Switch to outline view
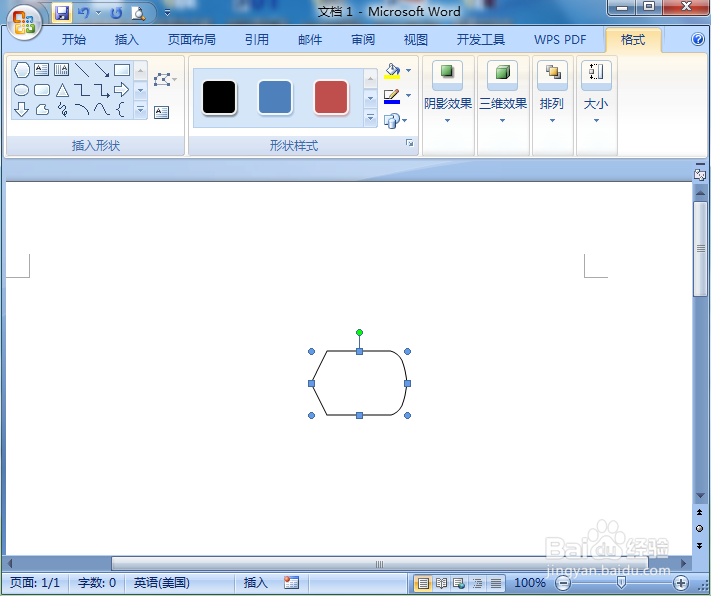This screenshot has width=711, height=596. pos(477,583)
